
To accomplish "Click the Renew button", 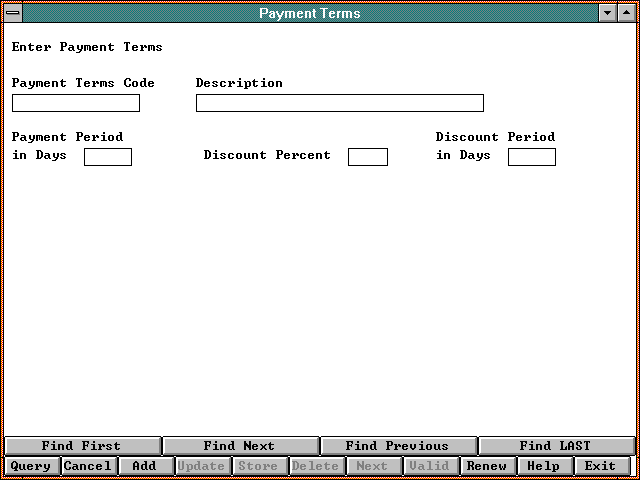I will coord(487,466).
